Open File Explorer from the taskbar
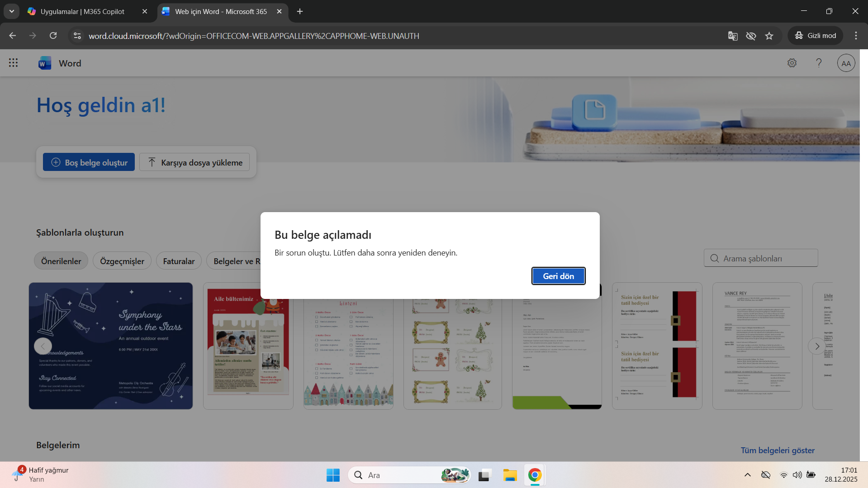 coord(510,475)
